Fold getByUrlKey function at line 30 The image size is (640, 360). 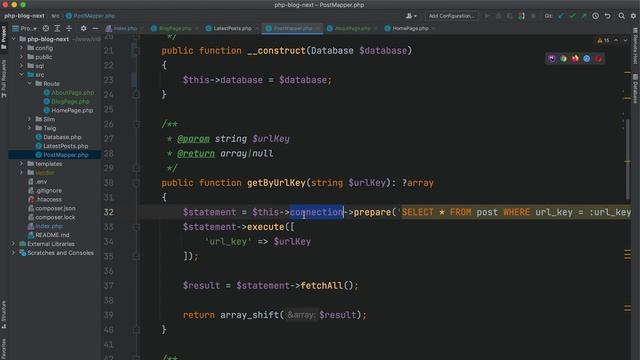point(136,183)
